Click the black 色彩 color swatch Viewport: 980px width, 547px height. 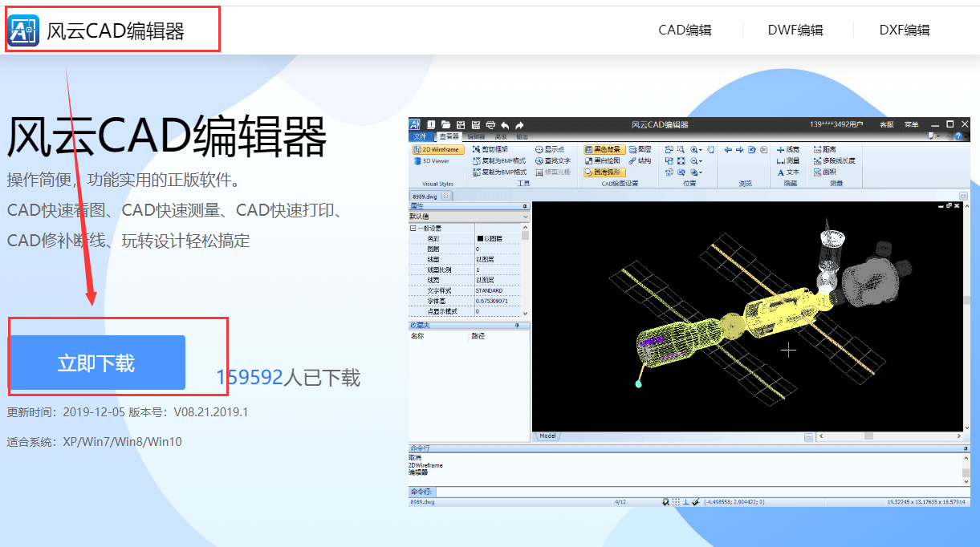pos(480,238)
